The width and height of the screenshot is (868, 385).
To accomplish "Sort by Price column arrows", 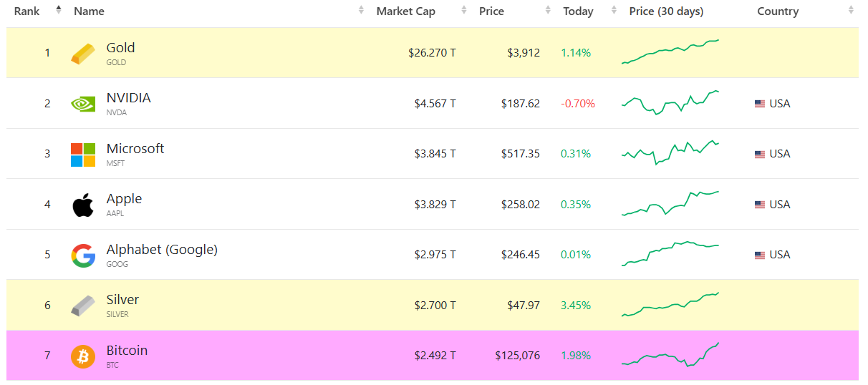I will coord(548,11).
